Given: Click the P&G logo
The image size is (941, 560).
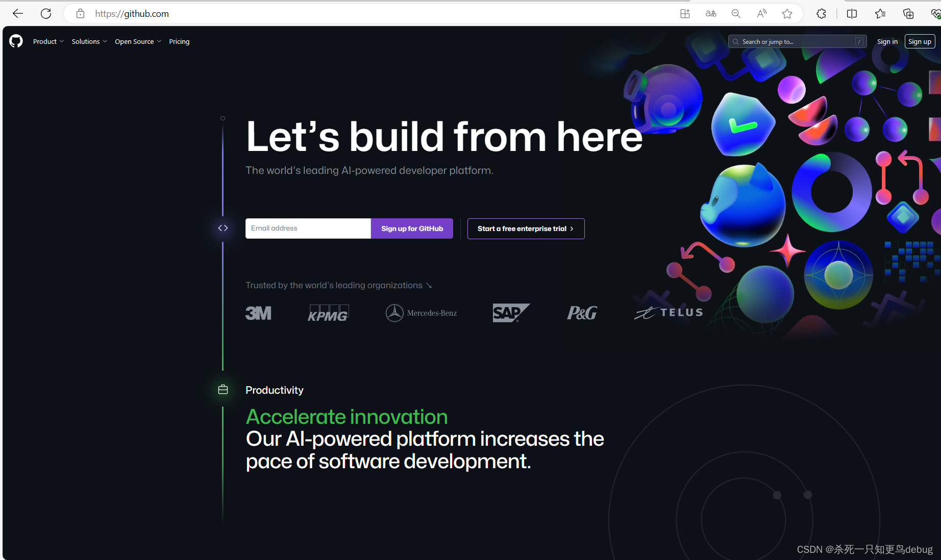Looking at the screenshot, I should tap(582, 313).
